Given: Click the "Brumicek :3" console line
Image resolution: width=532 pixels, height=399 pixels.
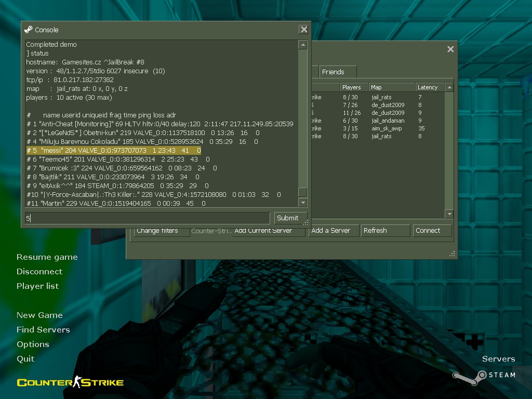Looking at the screenshot, I should 122,168.
